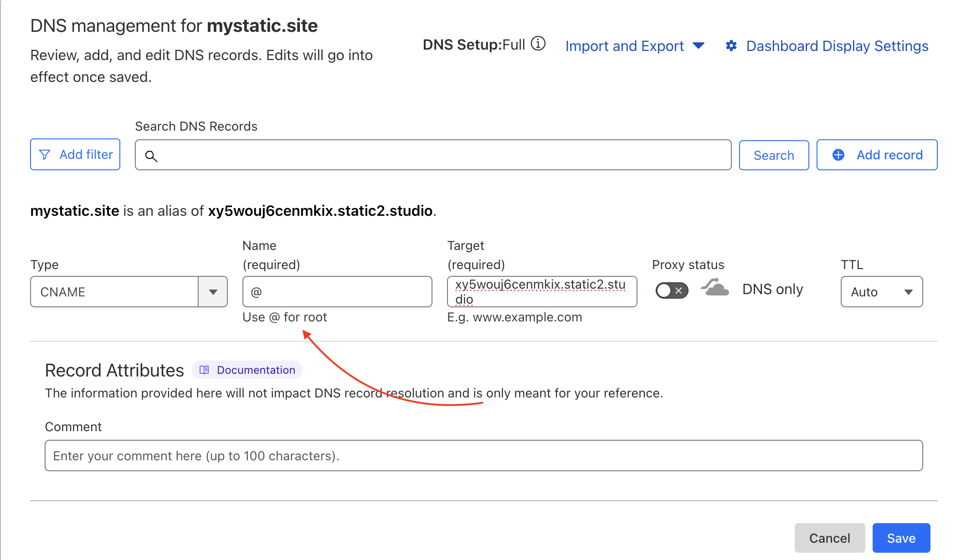This screenshot has width=956, height=560.
Task: Click the funnel icon in Add filter
Action: click(45, 155)
